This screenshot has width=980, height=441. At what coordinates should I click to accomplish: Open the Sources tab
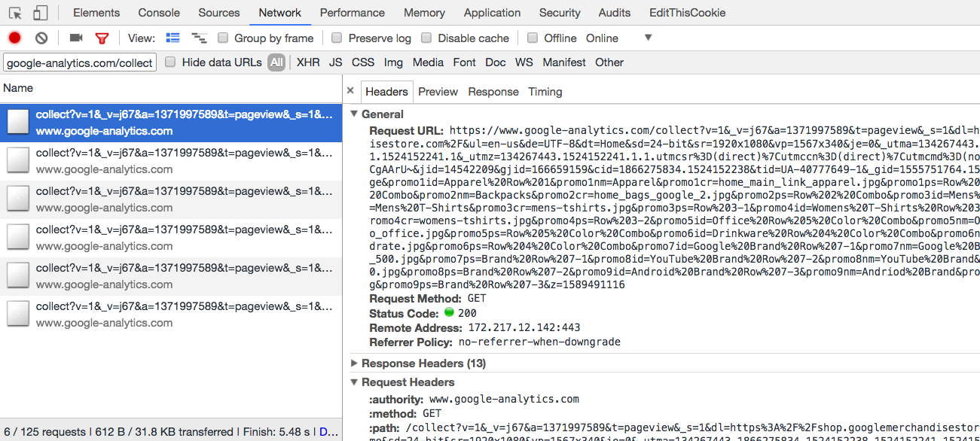219,13
